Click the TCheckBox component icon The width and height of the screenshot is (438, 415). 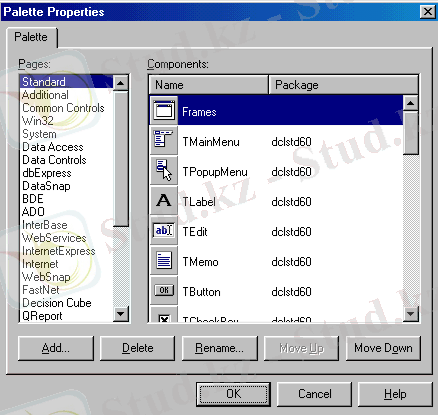[164, 315]
